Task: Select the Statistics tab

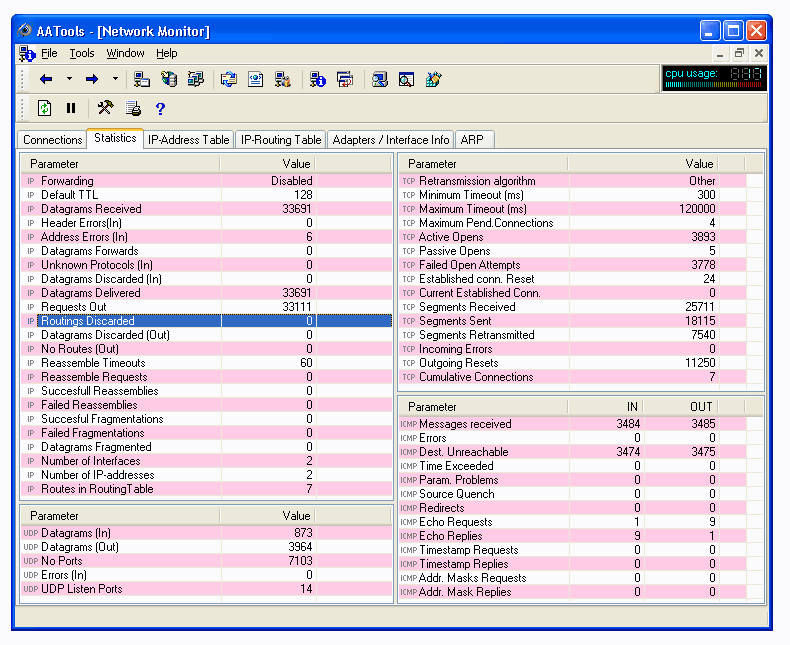Action: tap(115, 138)
